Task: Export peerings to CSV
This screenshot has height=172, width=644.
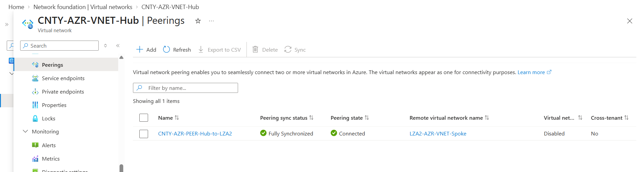Action: tap(220, 50)
